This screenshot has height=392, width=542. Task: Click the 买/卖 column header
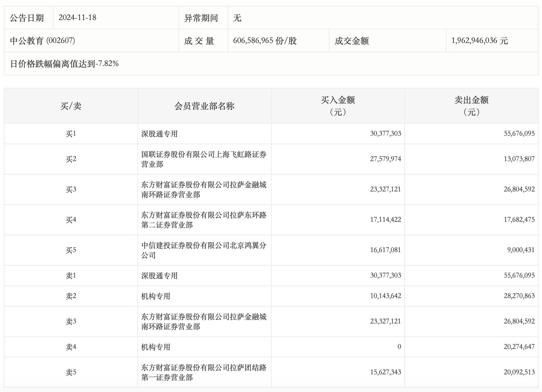71,106
